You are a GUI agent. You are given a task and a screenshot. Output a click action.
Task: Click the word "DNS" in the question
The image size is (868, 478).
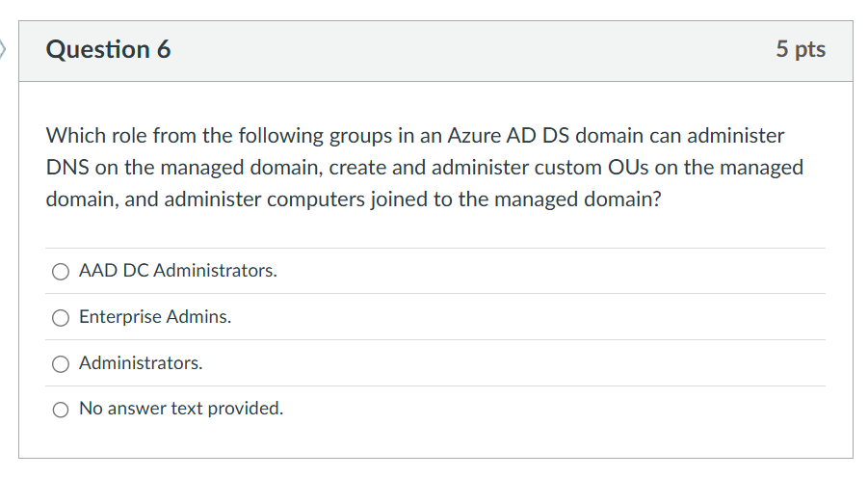[67, 168]
